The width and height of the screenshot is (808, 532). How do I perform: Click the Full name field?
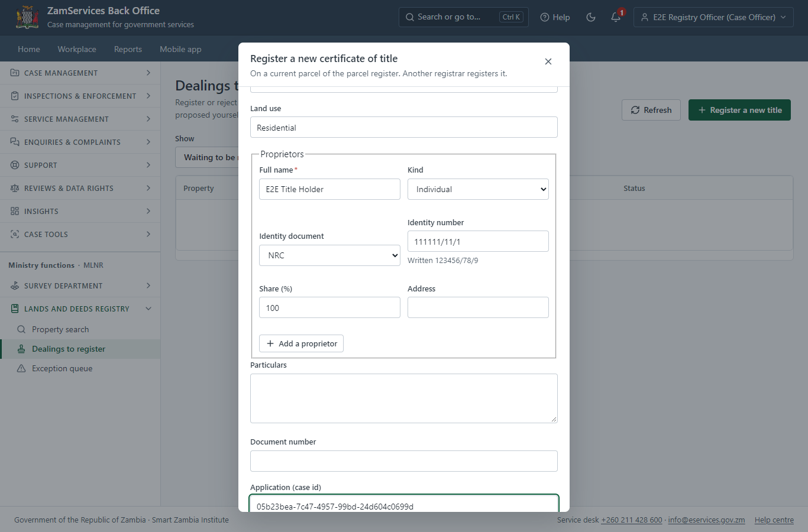coord(329,189)
